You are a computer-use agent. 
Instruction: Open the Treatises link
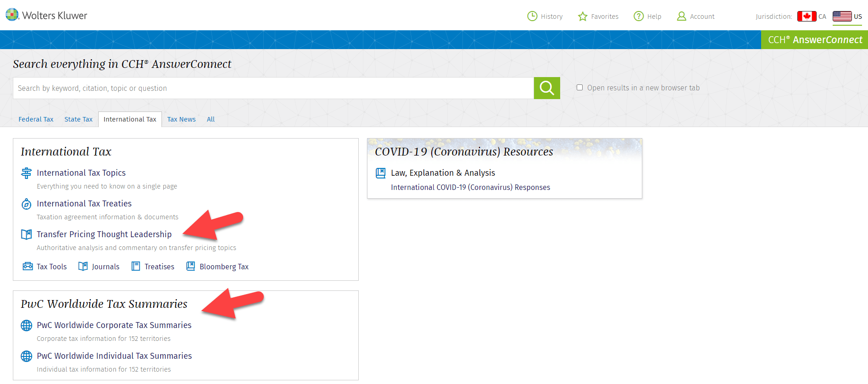(x=159, y=267)
